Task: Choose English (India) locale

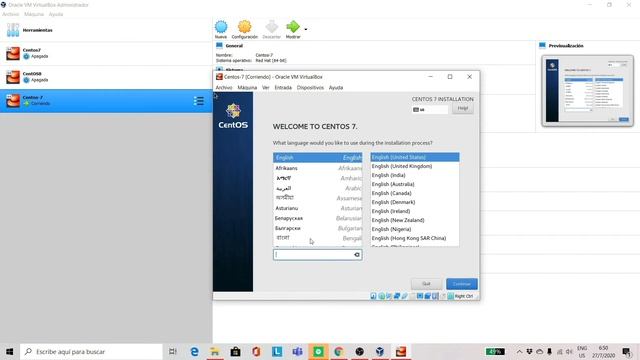Action: point(415,175)
